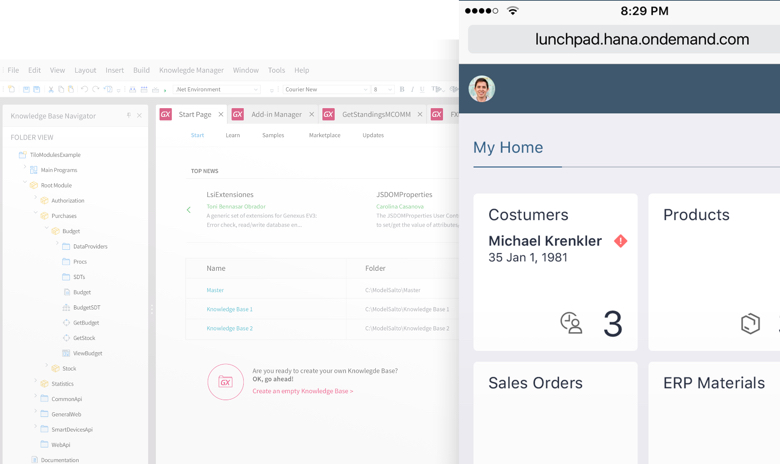This screenshot has width=780, height=464.
Task: Toggle Bold formatting in toolbar
Action: [x=402, y=90]
